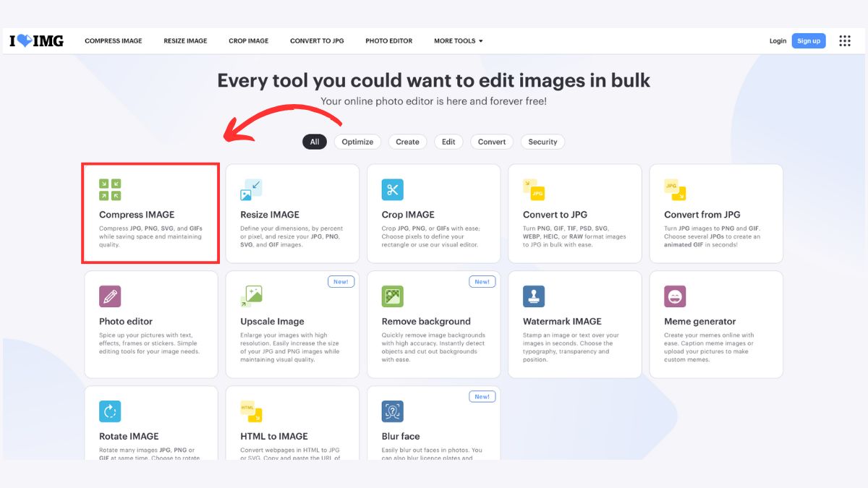Open CROP IMAGE in the top menu

(x=249, y=41)
